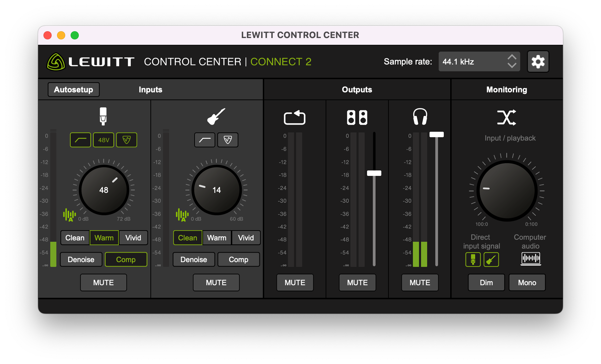Select Warm mode for microphone
The height and width of the screenshot is (364, 601).
(x=104, y=238)
